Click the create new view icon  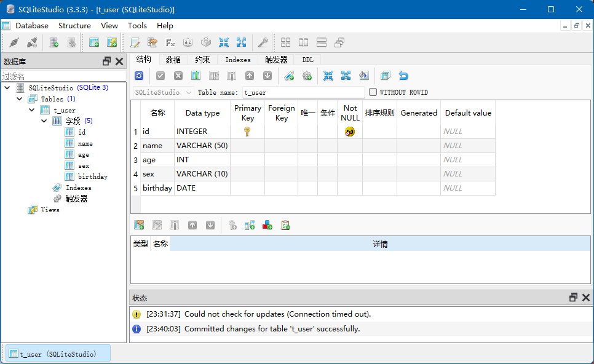point(112,42)
